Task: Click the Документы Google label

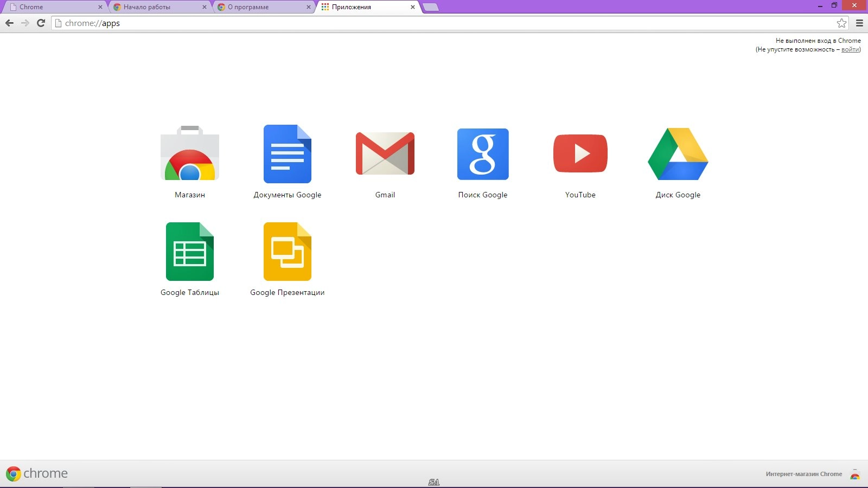Action: [x=288, y=195]
